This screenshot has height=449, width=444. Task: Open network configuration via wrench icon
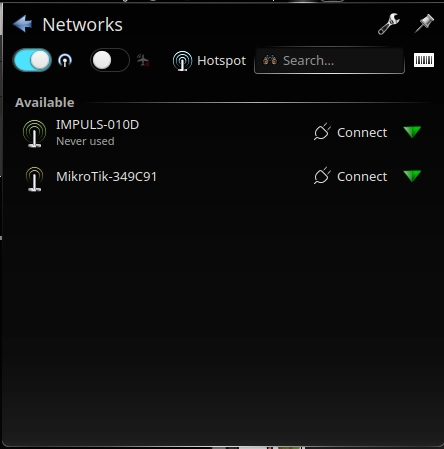coord(388,24)
